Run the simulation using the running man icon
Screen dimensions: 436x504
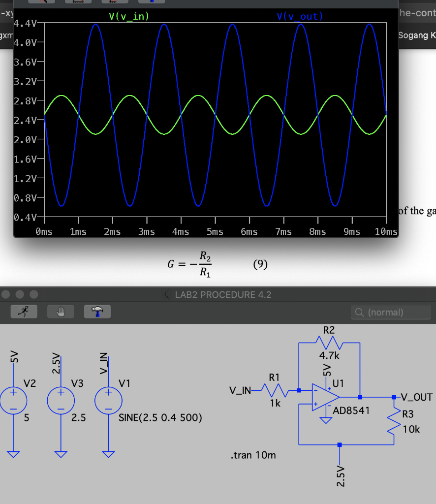pyautogui.click(x=24, y=312)
